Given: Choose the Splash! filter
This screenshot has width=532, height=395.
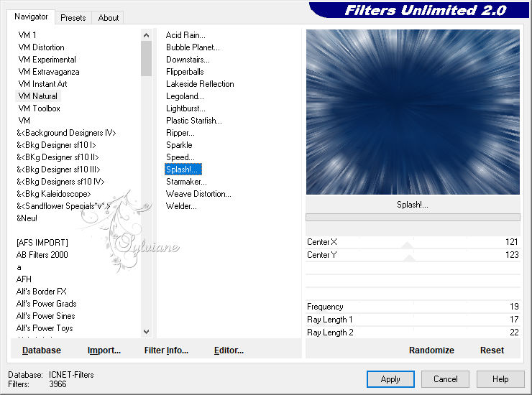Looking at the screenshot, I should click(183, 169).
